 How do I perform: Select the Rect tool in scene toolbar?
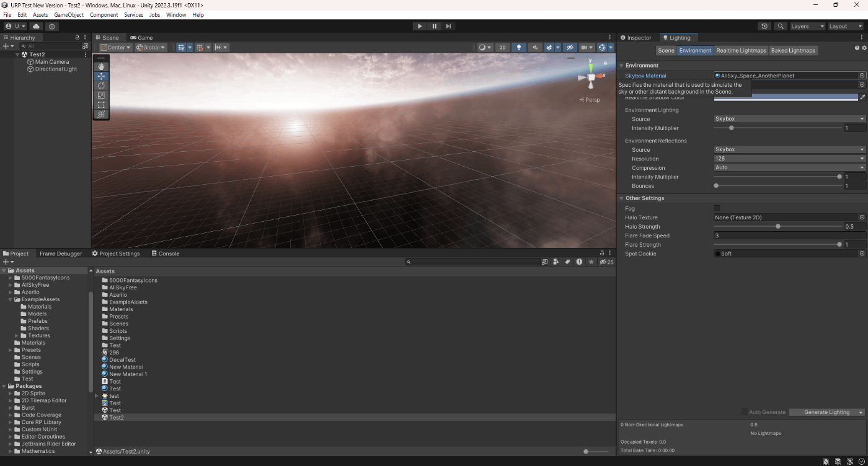pyautogui.click(x=101, y=105)
